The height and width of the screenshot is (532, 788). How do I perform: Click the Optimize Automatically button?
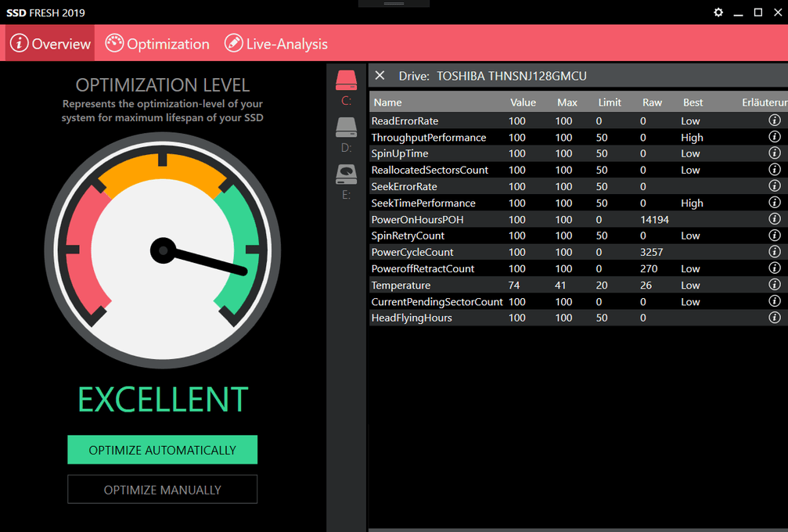tap(162, 450)
